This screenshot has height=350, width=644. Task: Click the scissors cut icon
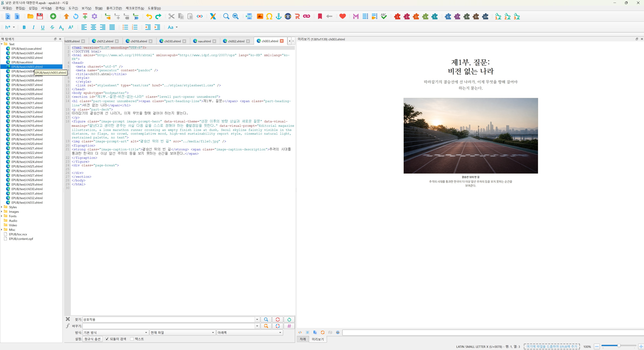(171, 16)
